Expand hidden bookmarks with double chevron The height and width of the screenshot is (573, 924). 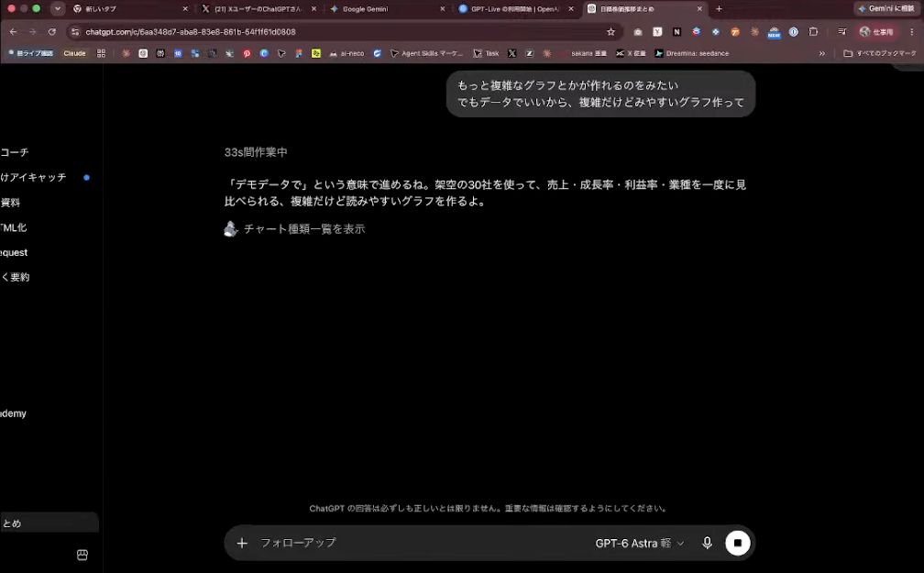point(822,53)
